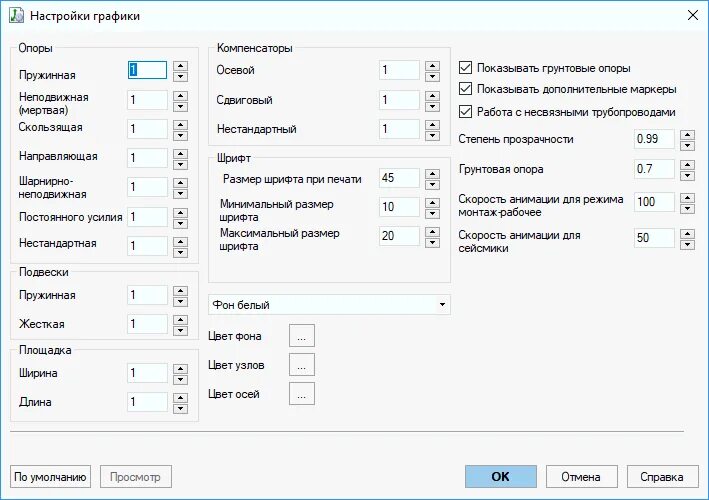Increase the Пружинная support value with up arrow

pyautogui.click(x=180, y=66)
